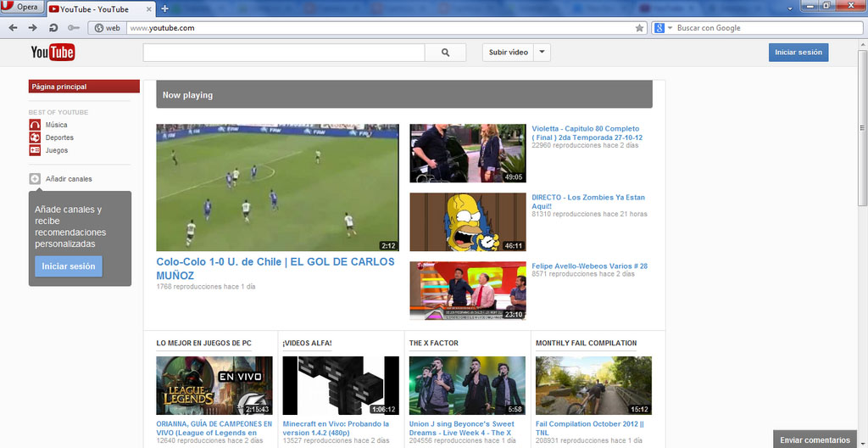The width and height of the screenshot is (868, 448).
Task: Click the key password manager icon
Action: pyautogui.click(x=74, y=28)
